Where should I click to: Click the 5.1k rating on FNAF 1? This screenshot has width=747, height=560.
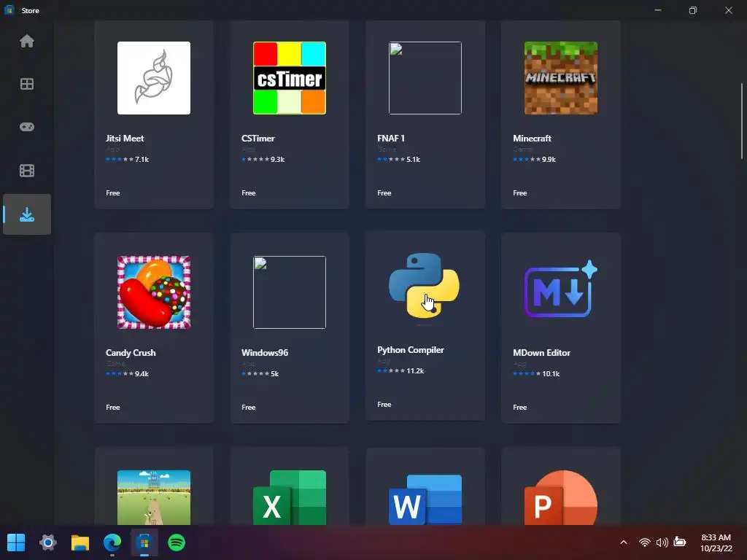click(x=413, y=160)
